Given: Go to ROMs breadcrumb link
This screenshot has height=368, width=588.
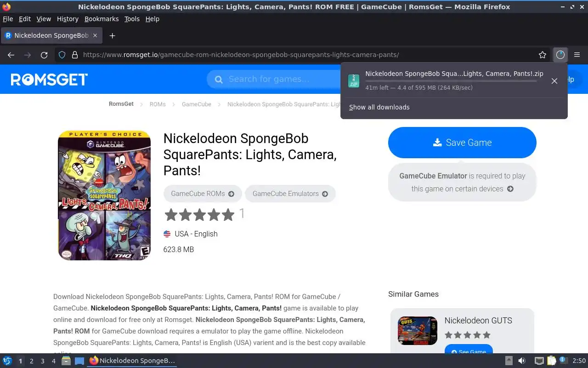Looking at the screenshot, I should [158, 104].
